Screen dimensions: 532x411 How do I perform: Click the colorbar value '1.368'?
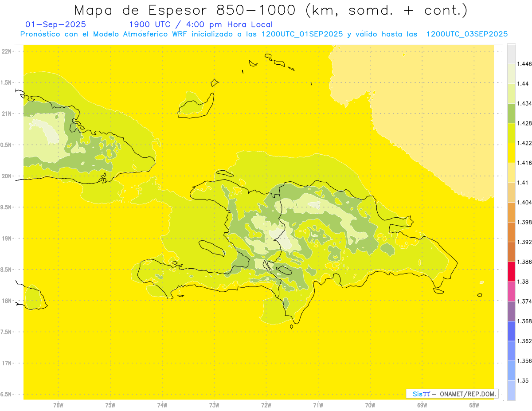pos(524,321)
